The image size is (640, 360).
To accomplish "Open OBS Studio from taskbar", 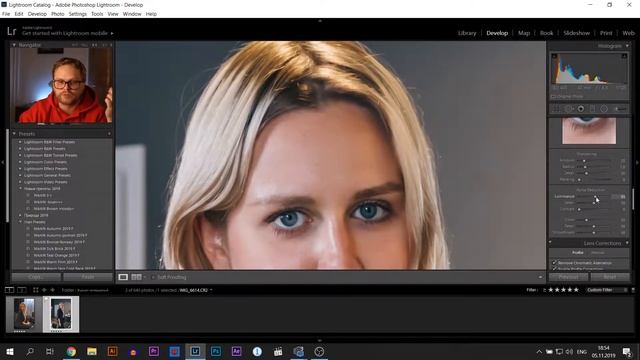I will (x=319, y=351).
